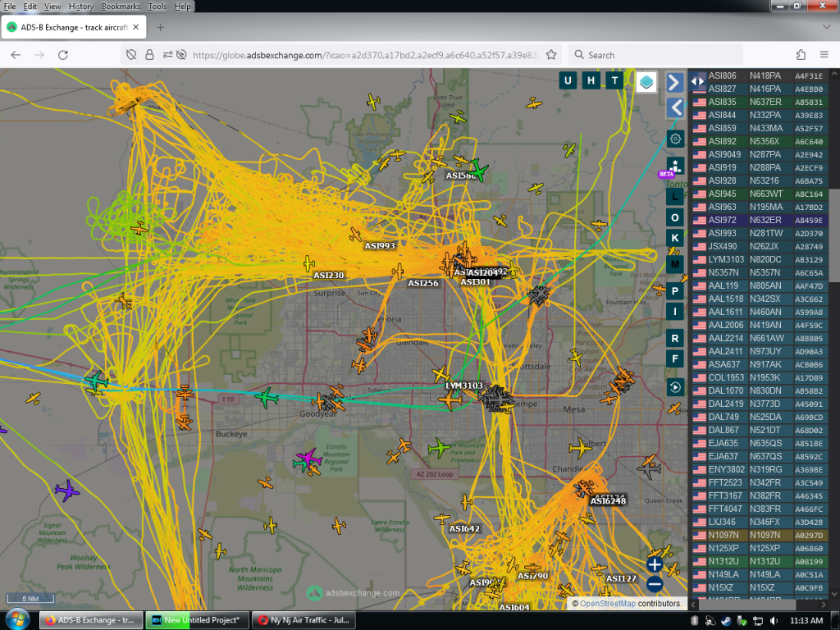The width and height of the screenshot is (840, 630).
Task: Select the LYM3103 aircraft icon on map
Action: pyautogui.click(x=450, y=399)
